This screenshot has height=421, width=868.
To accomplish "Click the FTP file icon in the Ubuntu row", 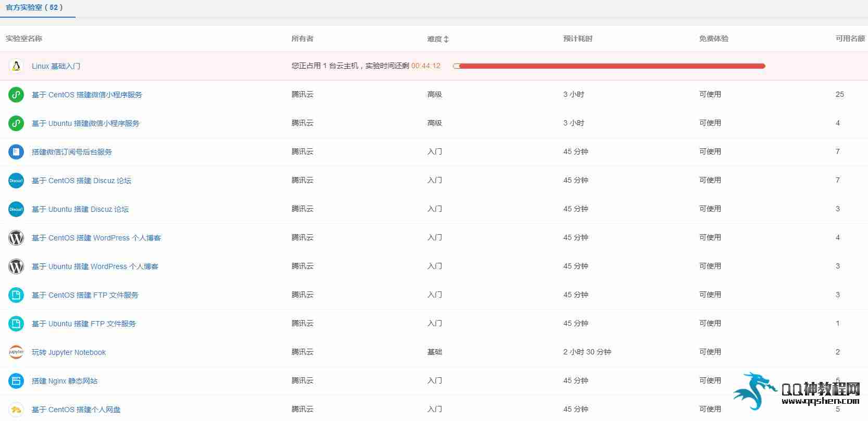I will click(16, 324).
